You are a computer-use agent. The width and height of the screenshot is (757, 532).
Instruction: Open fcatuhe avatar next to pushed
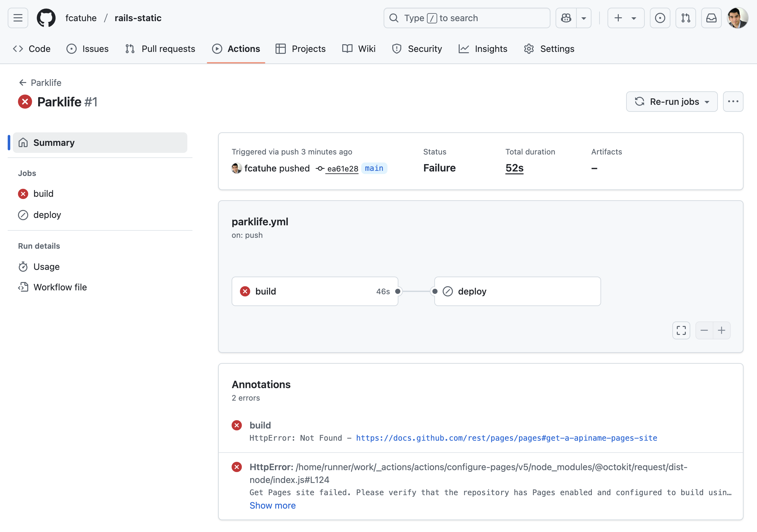[236, 168]
